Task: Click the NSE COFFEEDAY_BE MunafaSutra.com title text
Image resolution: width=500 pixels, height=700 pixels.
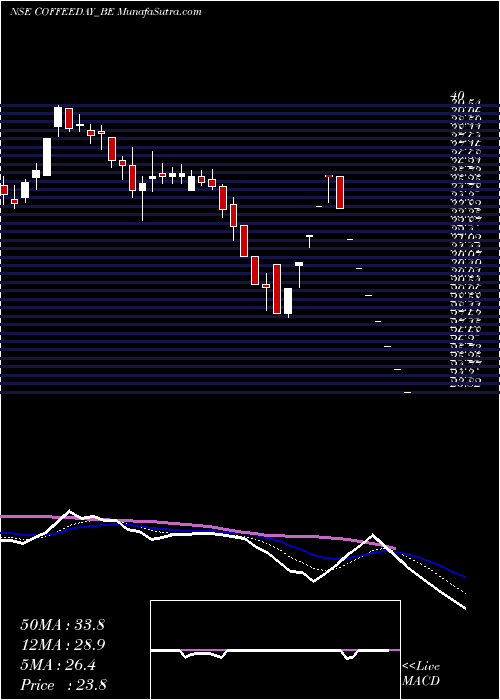Action: pos(105,12)
